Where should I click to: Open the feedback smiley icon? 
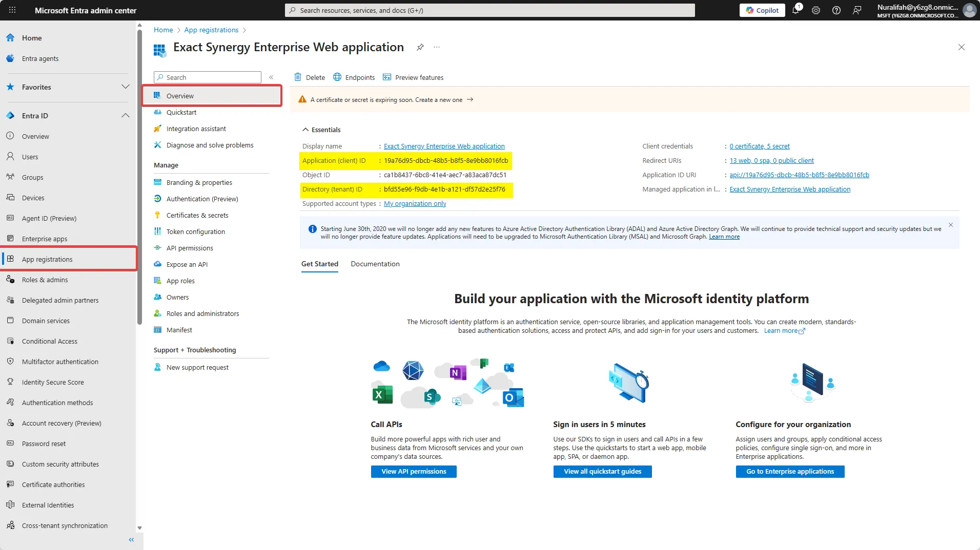[x=857, y=10]
